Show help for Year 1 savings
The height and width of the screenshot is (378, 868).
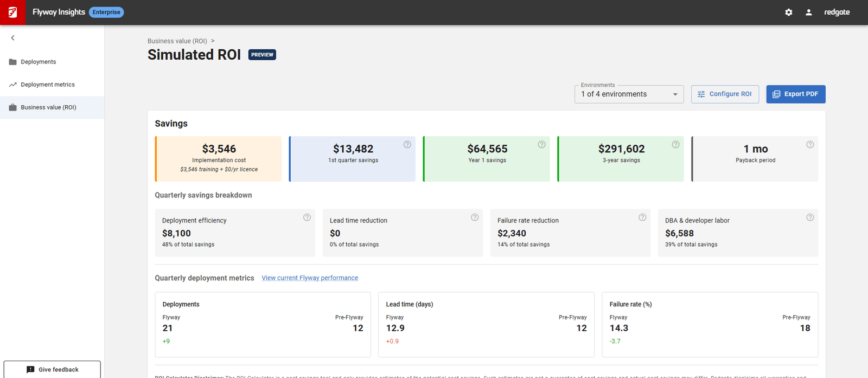click(x=541, y=144)
